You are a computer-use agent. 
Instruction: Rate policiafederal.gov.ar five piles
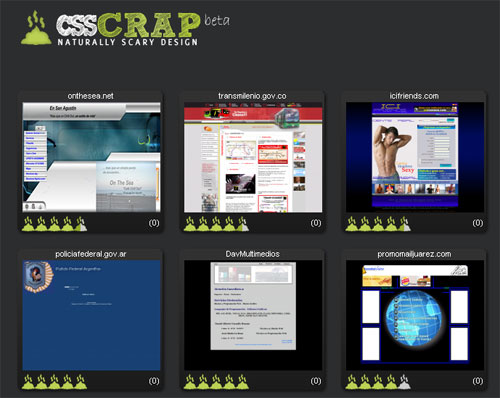[x=81, y=382]
